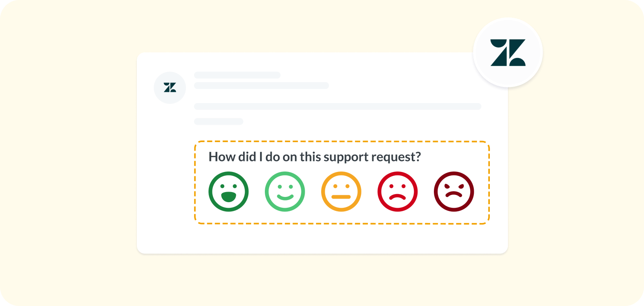This screenshot has width=644, height=306.
Task: Click the open mouth of the happiest face
Action: (x=229, y=196)
